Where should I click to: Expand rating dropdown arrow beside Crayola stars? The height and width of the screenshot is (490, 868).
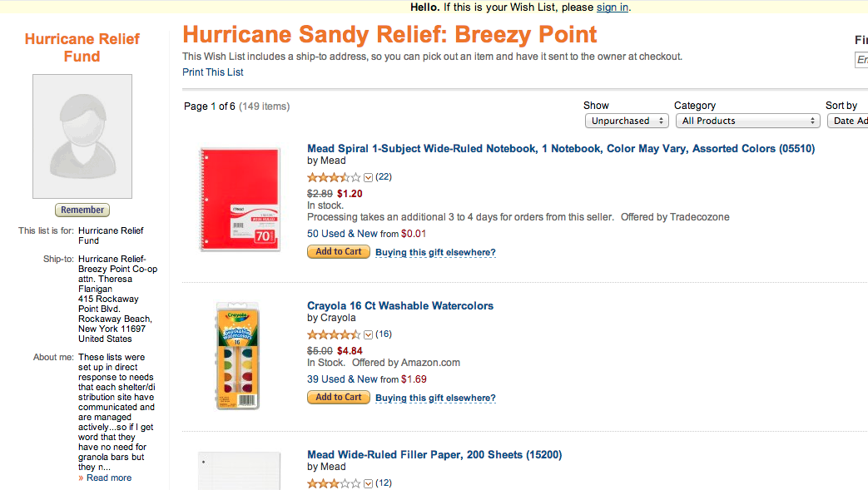(368, 334)
